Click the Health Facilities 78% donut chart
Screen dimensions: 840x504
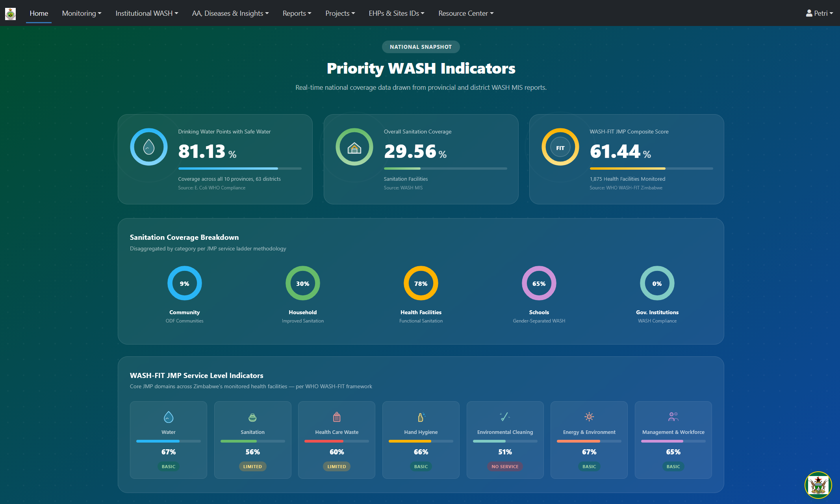[421, 283]
